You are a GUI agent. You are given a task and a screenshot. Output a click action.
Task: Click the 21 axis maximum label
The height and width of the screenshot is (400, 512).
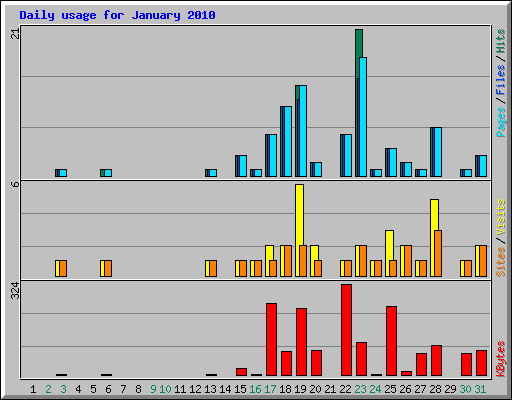(15, 33)
